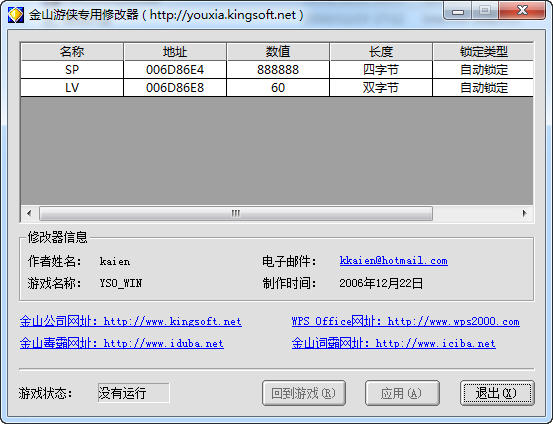Select the SP name cell

pos(72,69)
